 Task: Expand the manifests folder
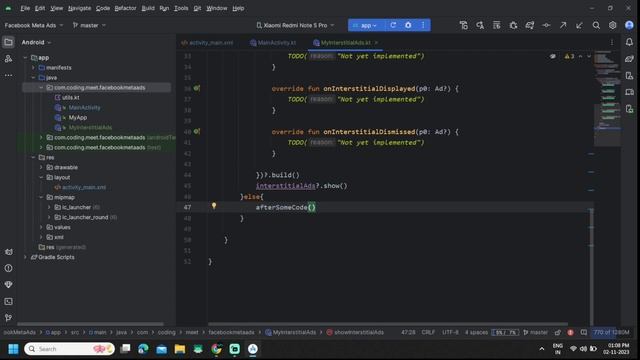33,67
